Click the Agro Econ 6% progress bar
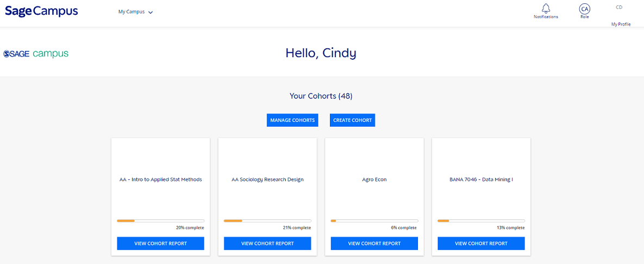The image size is (644, 264). coord(374,221)
